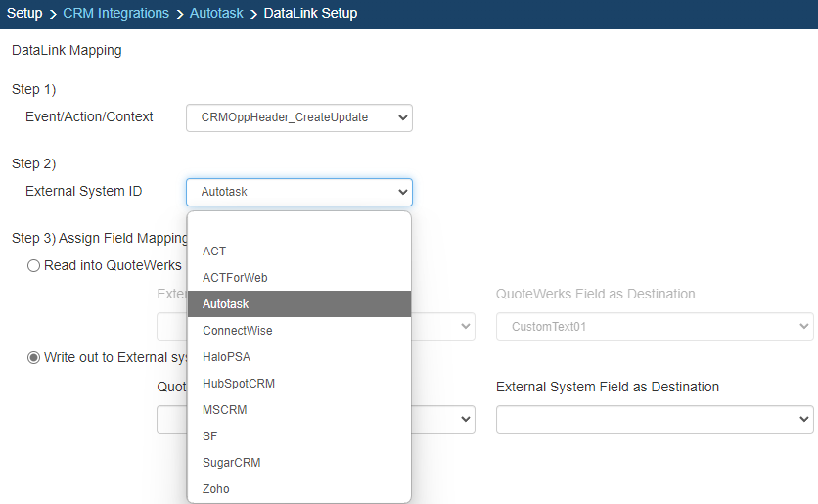
Task: Pick SF from the system options
Action: pos(210,436)
